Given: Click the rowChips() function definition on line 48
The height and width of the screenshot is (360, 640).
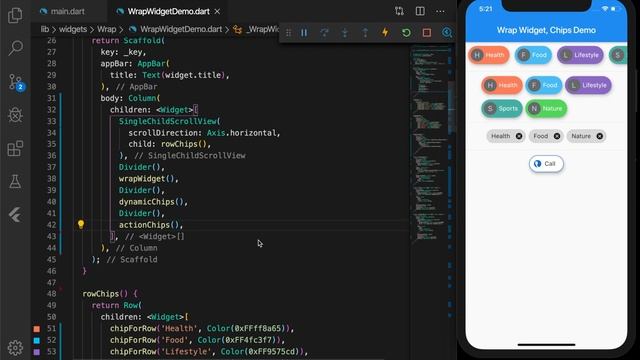Looking at the screenshot, I should coord(105,294).
